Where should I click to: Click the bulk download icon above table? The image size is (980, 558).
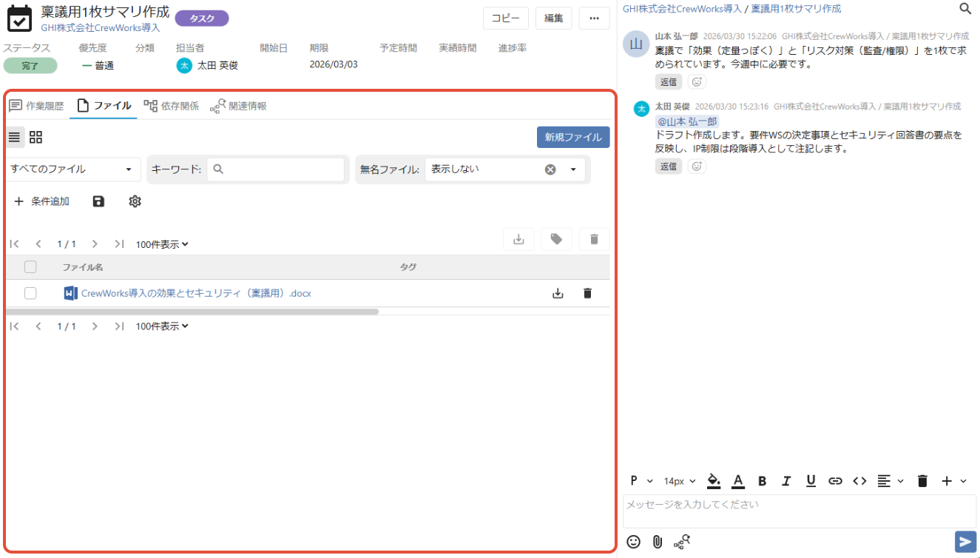(x=518, y=239)
